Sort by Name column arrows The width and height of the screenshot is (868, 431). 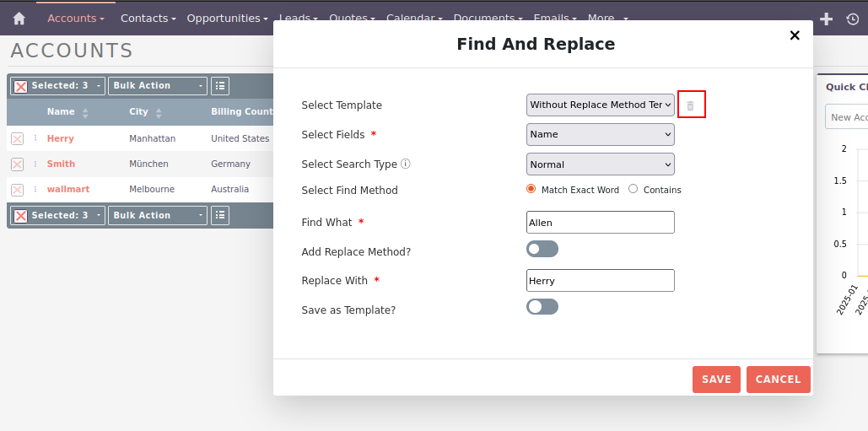click(85, 112)
